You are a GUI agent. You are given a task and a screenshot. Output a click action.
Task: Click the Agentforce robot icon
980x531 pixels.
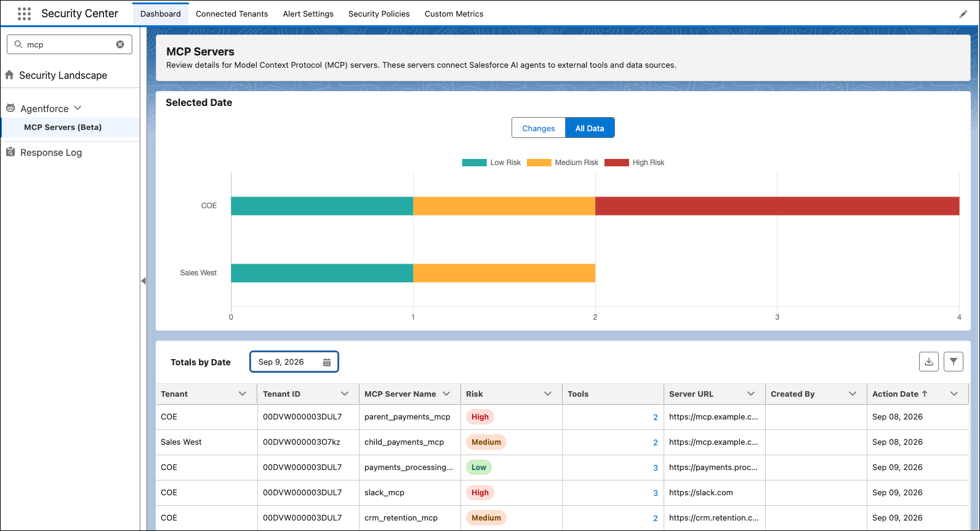[10, 108]
